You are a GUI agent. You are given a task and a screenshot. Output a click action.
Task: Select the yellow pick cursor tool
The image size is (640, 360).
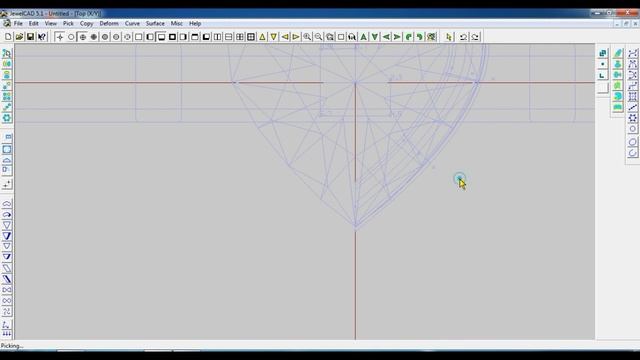click(449, 37)
